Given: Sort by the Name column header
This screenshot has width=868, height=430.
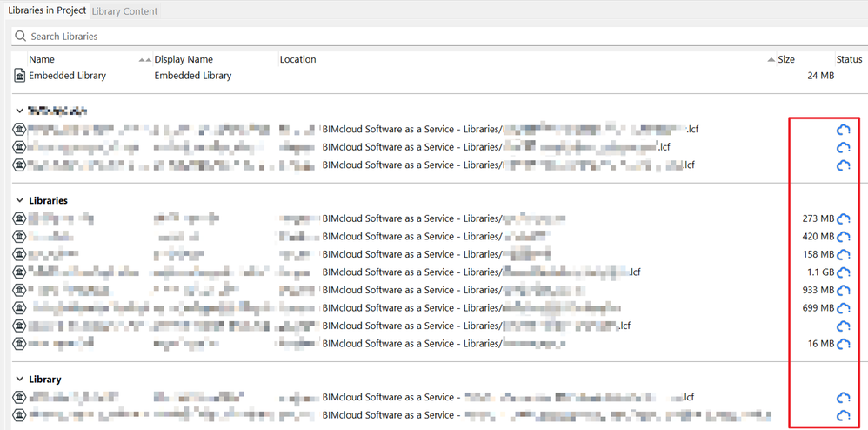Looking at the screenshot, I should (x=42, y=59).
